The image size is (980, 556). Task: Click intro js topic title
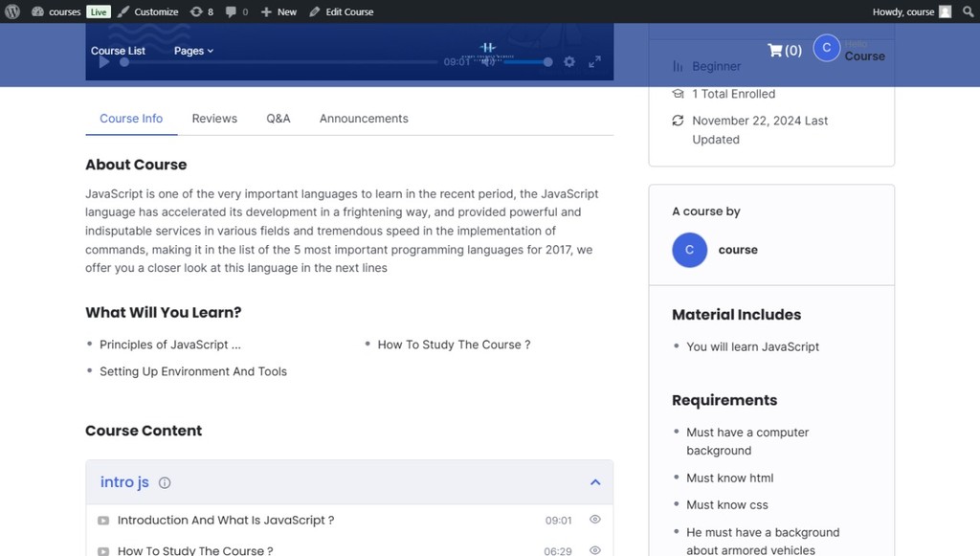[x=124, y=482]
